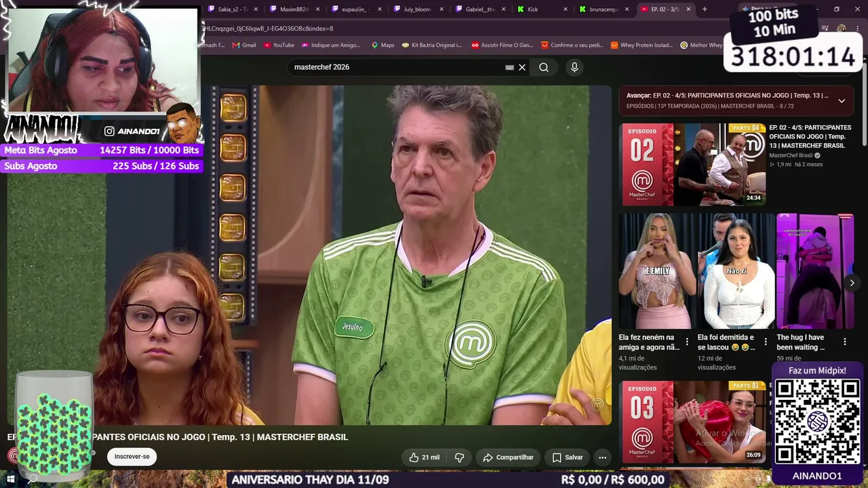
Task: Start voice search with the microphone icon
Action: [574, 67]
